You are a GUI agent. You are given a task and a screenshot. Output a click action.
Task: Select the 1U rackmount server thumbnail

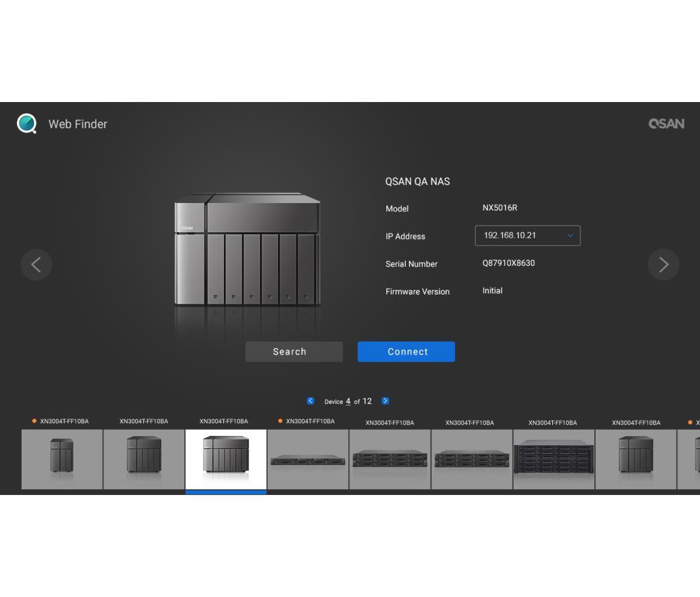pyautogui.click(x=308, y=459)
